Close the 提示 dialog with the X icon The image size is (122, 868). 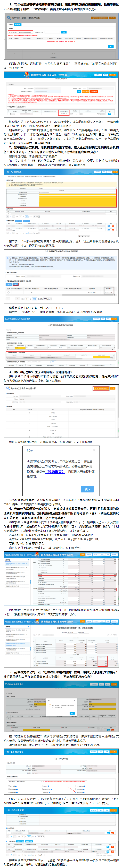tap(94, 450)
